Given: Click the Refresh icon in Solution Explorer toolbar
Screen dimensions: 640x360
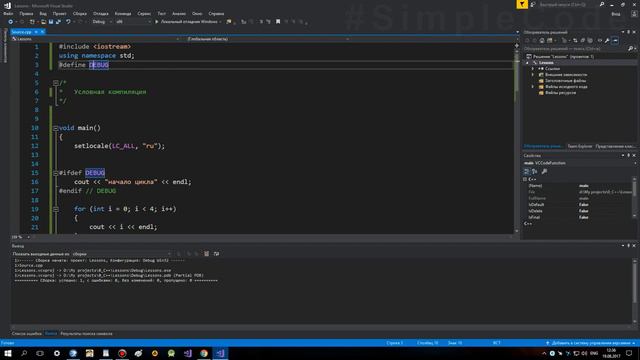Looking at the screenshot, I should point(575,40).
